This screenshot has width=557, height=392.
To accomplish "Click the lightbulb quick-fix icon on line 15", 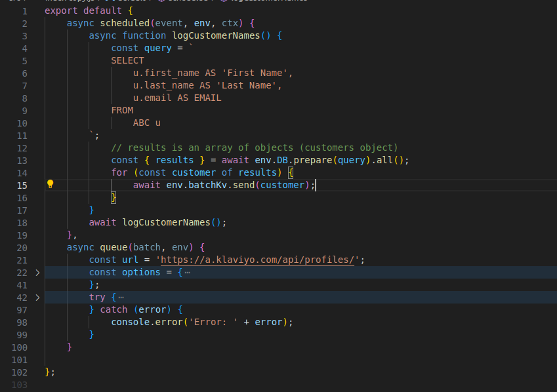I will (51, 185).
